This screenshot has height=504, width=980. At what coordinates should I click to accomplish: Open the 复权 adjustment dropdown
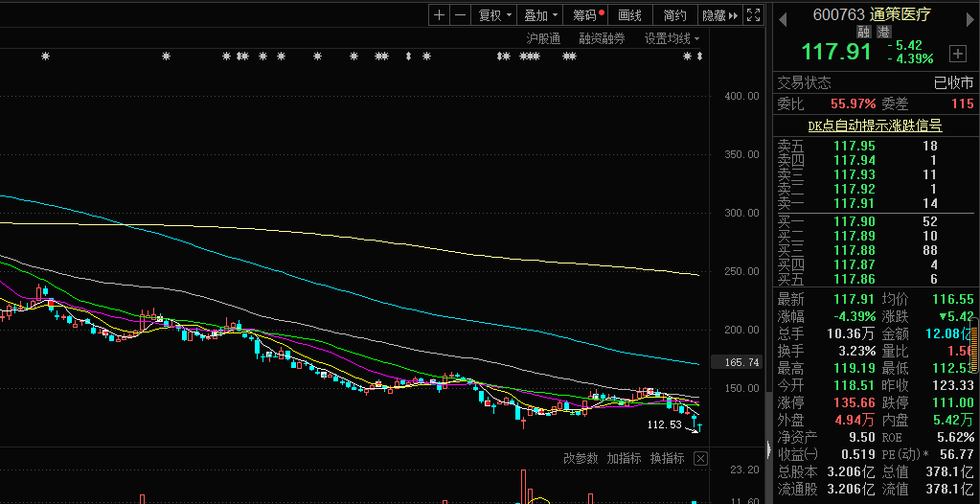point(493,15)
